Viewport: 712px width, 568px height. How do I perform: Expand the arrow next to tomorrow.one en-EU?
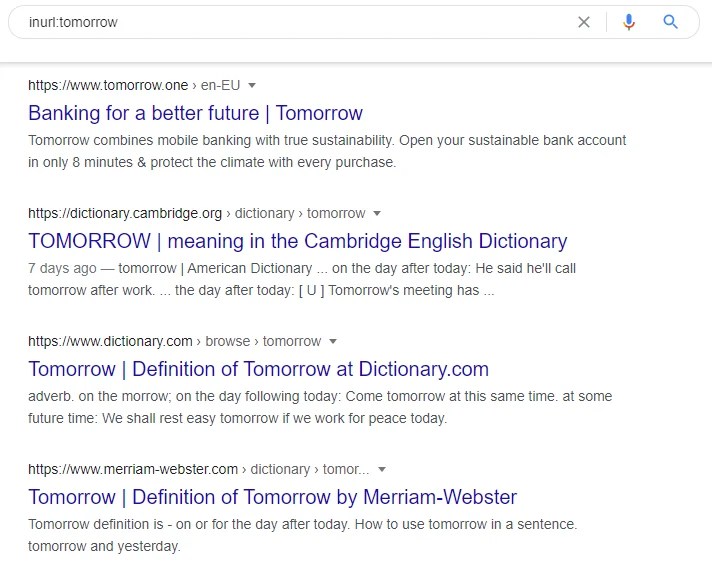click(252, 85)
